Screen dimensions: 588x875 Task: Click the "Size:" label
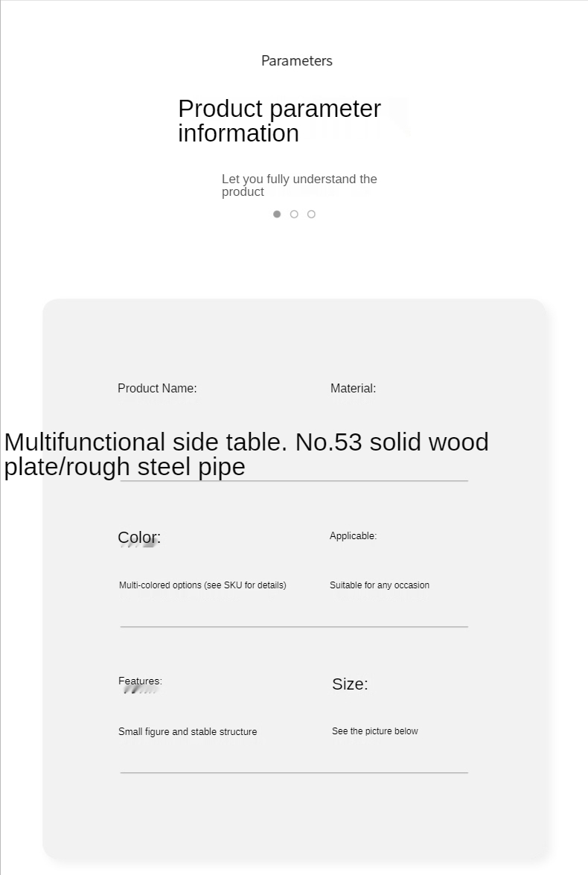350,684
